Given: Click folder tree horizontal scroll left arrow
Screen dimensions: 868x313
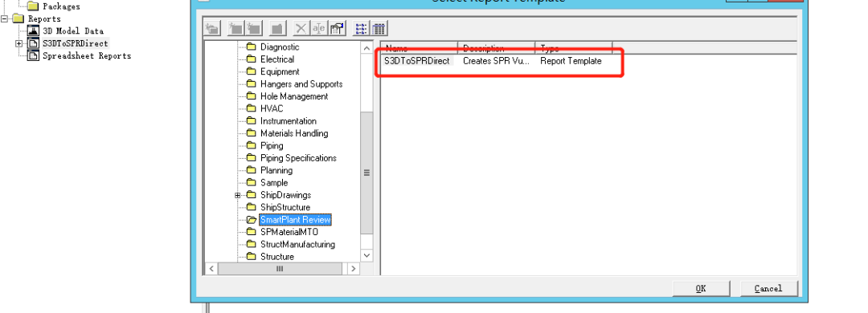Looking at the screenshot, I should click(211, 268).
